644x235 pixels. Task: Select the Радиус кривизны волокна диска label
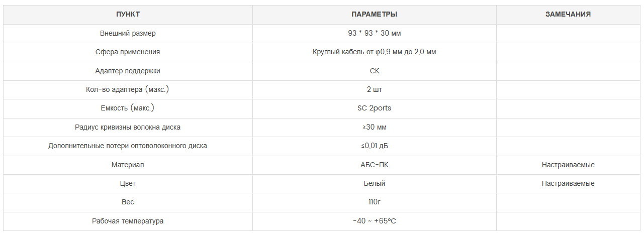pos(128,127)
